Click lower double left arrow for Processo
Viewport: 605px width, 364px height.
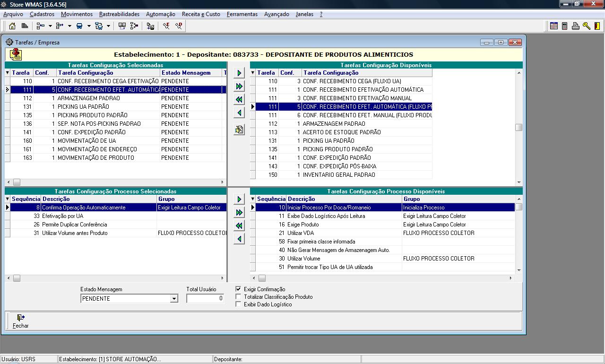click(x=239, y=225)
